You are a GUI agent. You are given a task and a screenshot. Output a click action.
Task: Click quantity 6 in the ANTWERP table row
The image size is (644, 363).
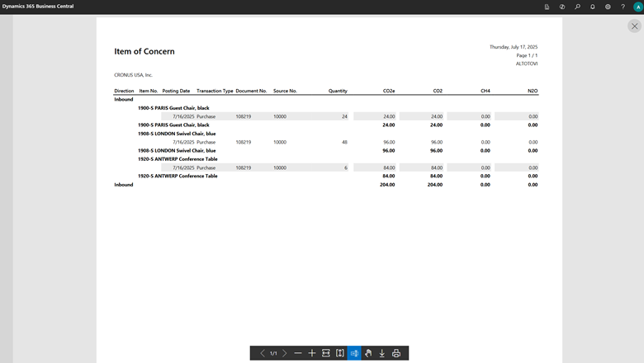[346, 167]
